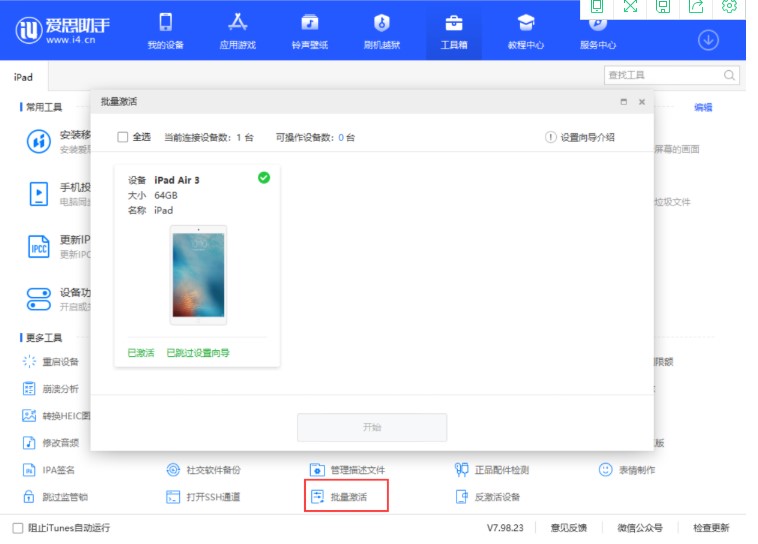The image size is (758, 544).
Task: Open 修改音频 tool
Action: 51,442
